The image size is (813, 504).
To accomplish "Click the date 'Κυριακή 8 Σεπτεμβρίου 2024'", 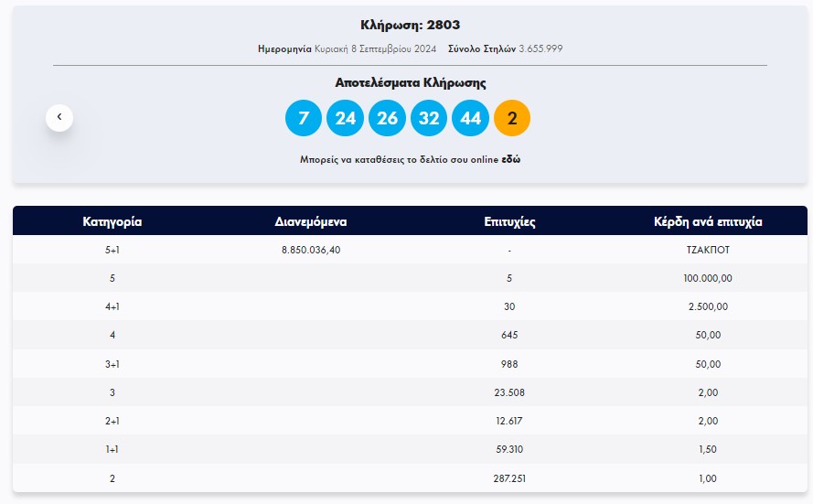I will [x=375, y=48].
